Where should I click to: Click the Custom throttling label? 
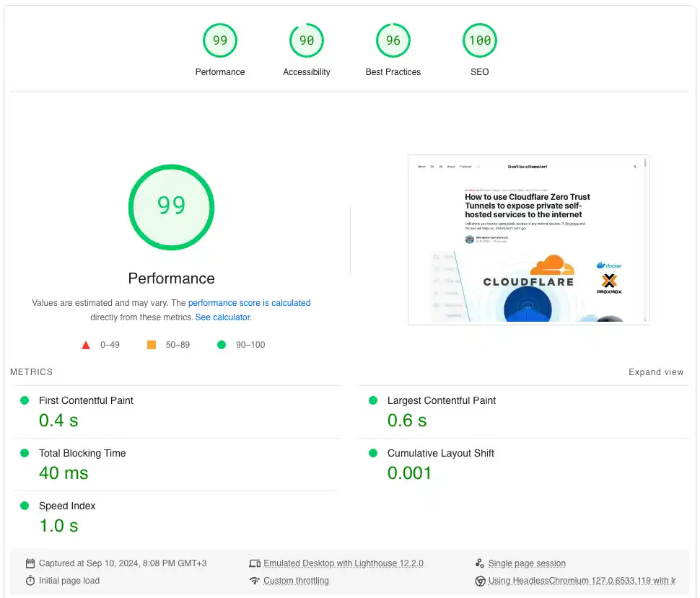[x=296, y=581]
